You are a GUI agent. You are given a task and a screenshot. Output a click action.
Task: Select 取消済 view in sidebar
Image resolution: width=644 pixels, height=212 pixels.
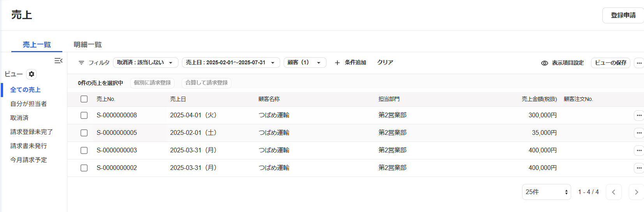[19, 118]
